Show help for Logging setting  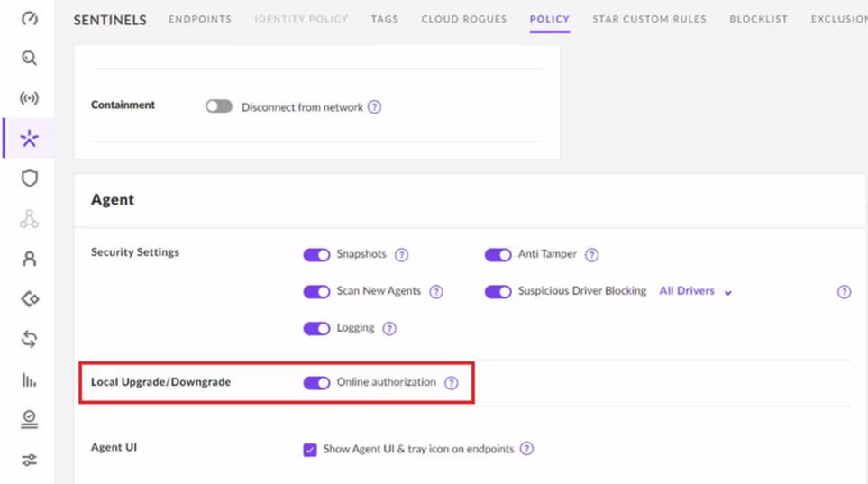[x=389, y=329]
